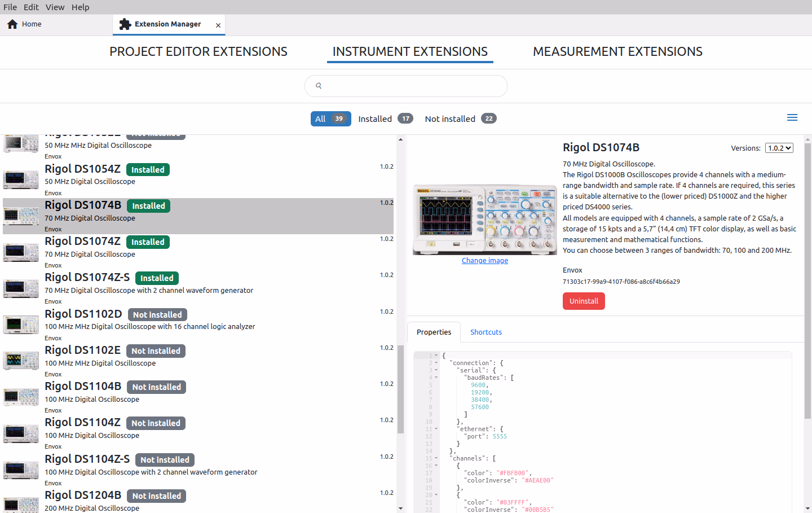Click the Rigol DS1104Z-S oscilloscope thumbnail
812x513 pixels.
click(x=21, y=470)
